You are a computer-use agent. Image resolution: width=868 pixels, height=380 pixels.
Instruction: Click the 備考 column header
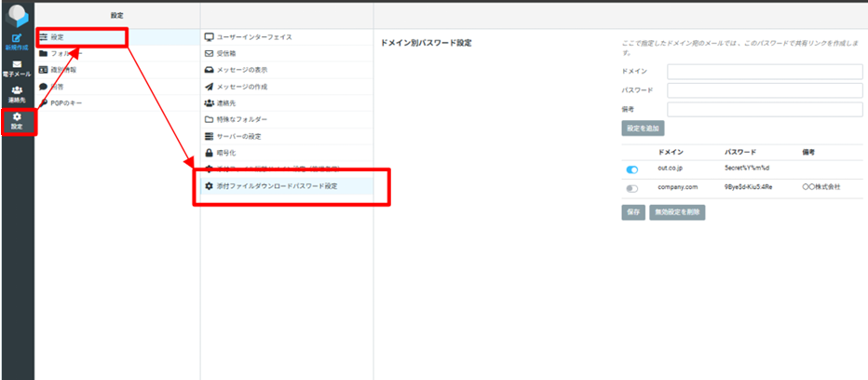pyautogui.click(x=807, y=152)
